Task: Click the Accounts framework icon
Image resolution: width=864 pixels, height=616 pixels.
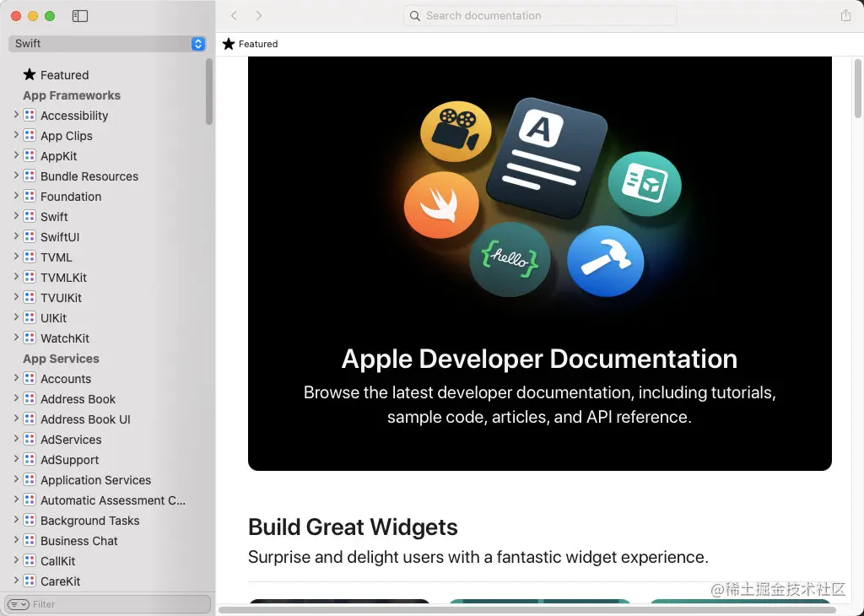Action: tap(30, 379)
